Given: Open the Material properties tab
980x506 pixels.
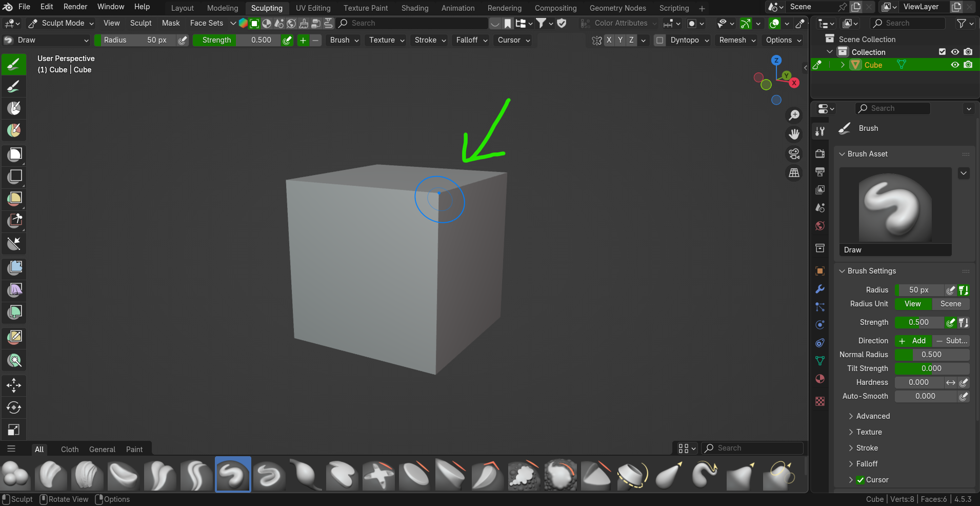Looking at the screenshot, I should pyautogui.click(x=820, y=379).
